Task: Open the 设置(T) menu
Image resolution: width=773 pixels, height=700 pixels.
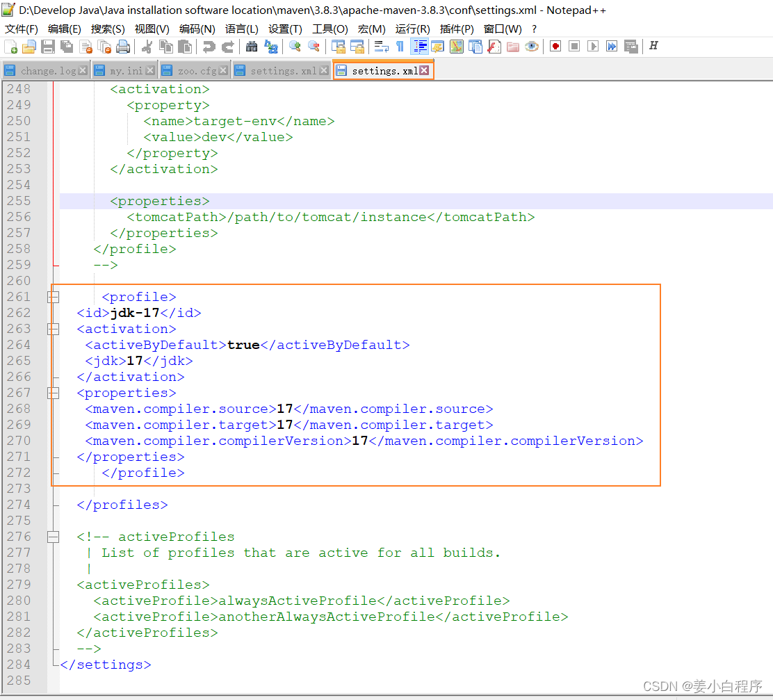Action: (285, 29)
